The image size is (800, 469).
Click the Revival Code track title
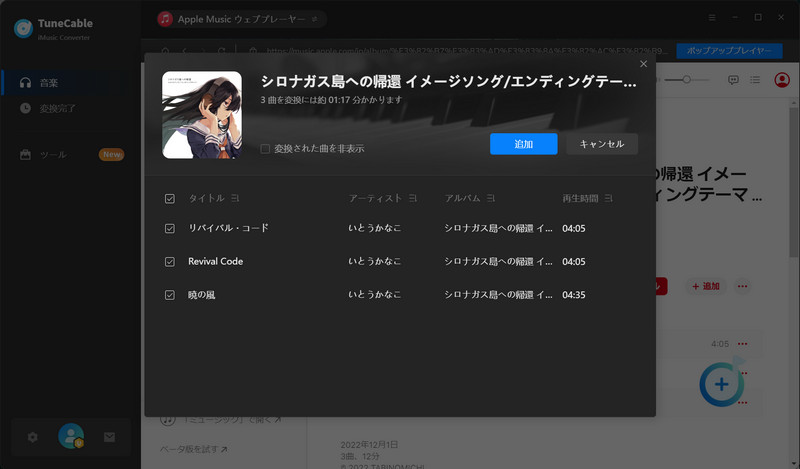pyautogui.click(x=215, y=261)
